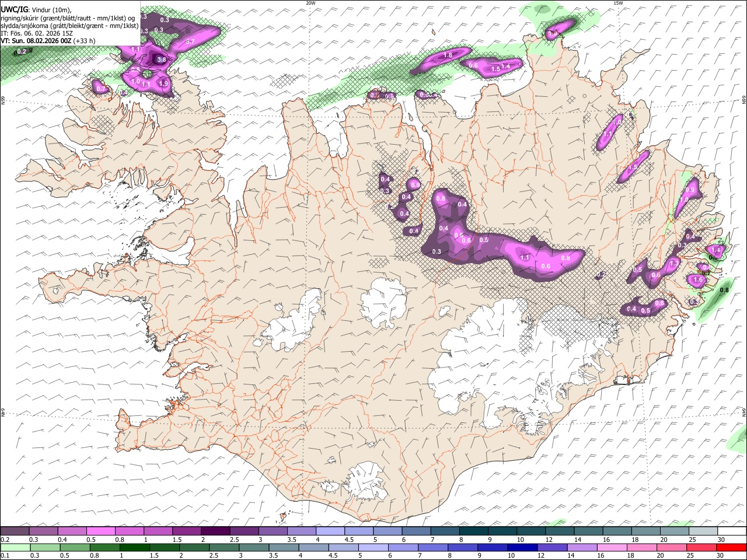Pick the palest green 0.1–0.3 bottom-row swatch
747x560 pixels.
click(15, 547)
